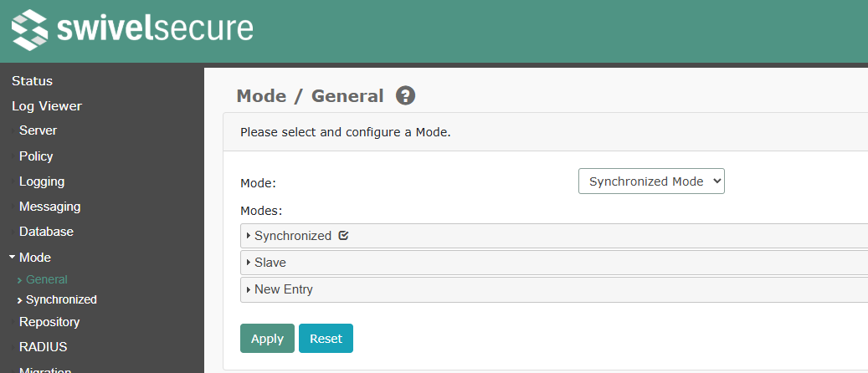Open the Mode dropdown selector

651,181
